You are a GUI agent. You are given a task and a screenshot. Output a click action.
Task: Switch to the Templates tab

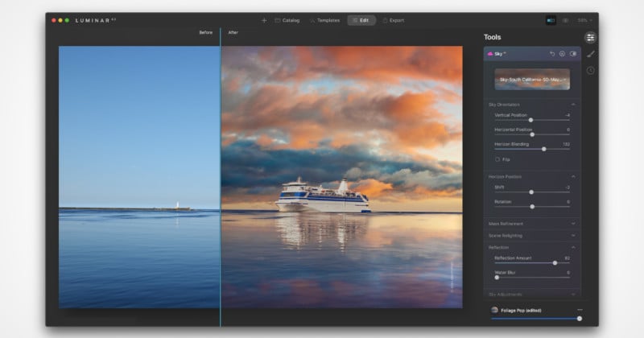[324, 20]
